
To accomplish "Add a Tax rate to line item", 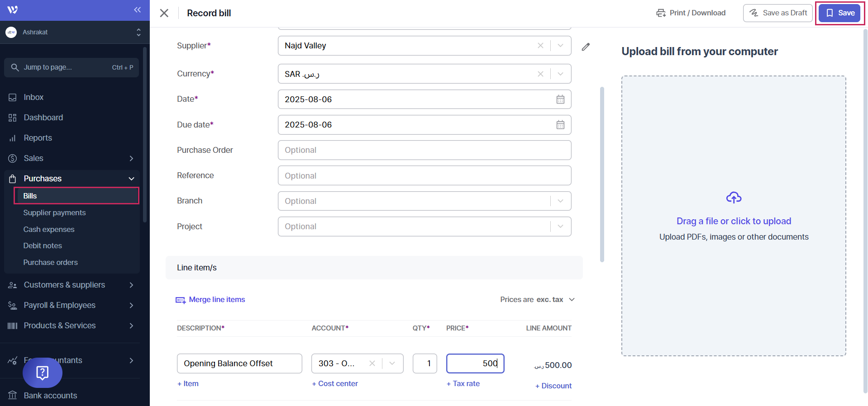I will [463, 383].
